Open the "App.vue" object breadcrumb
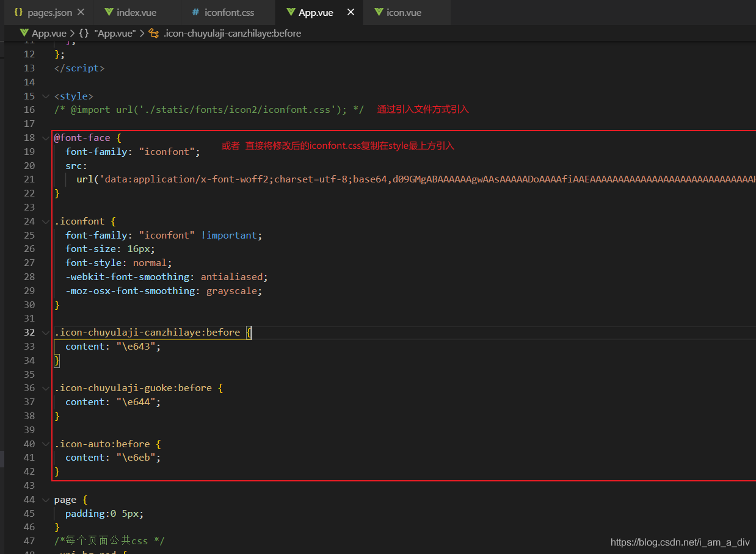The height and width of the screenshot is (554, 756). coord(114,34)
